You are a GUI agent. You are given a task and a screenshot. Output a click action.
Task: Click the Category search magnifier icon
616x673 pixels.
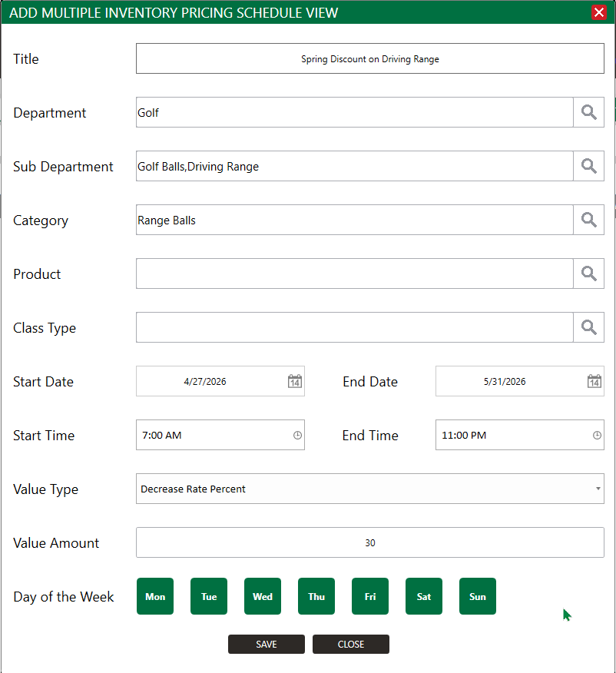tap(588, 220)
